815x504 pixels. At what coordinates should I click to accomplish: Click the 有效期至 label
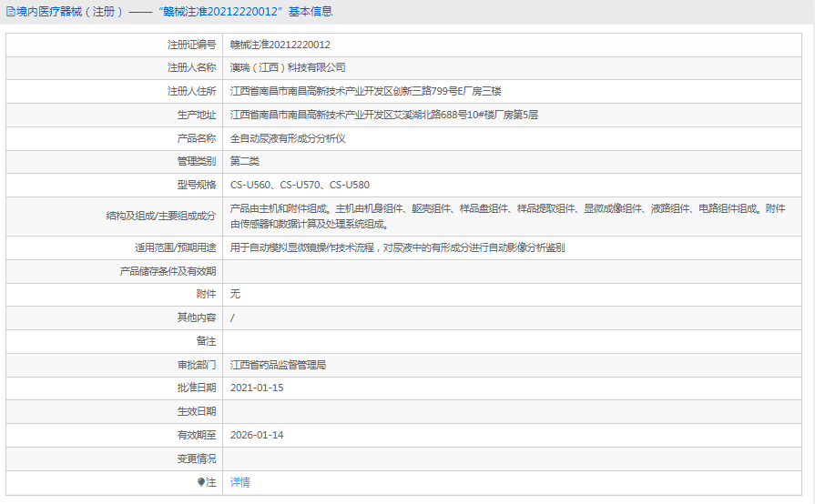[197, 435]
